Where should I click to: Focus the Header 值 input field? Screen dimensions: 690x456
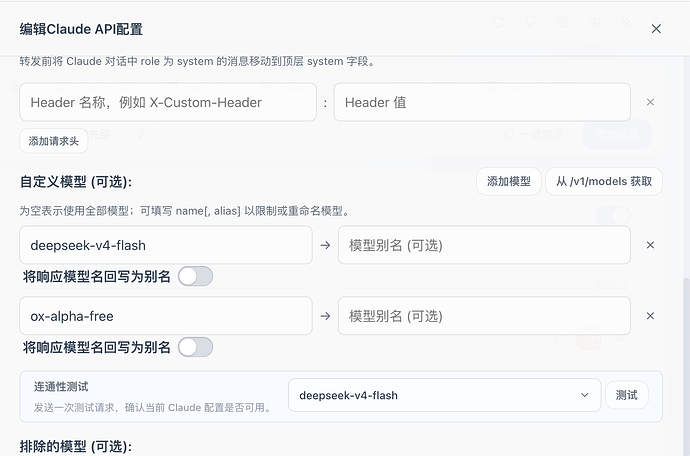tap(482, 102)
